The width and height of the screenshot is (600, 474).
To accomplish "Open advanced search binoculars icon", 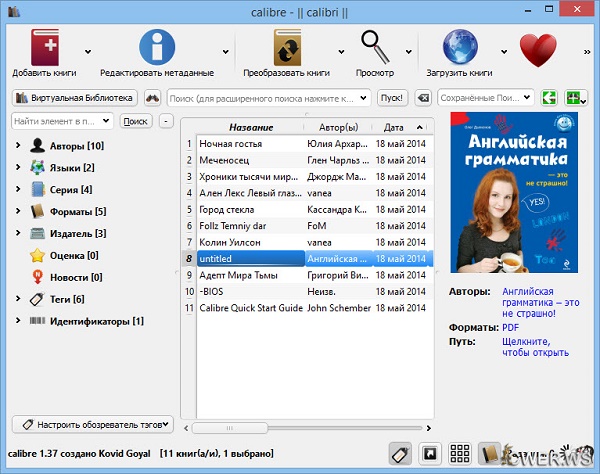I will [153, 98].
